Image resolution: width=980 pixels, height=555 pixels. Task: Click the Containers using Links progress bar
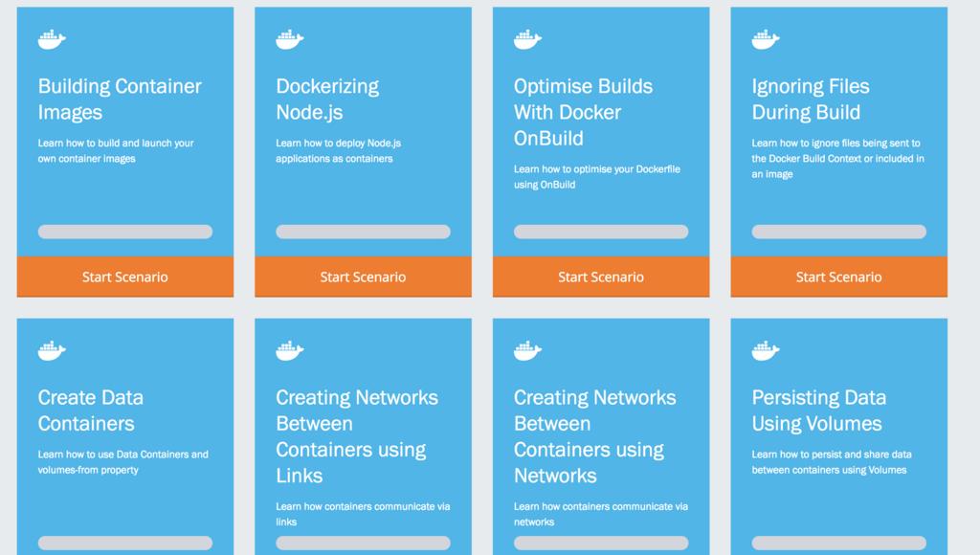[x=363, y=544]
